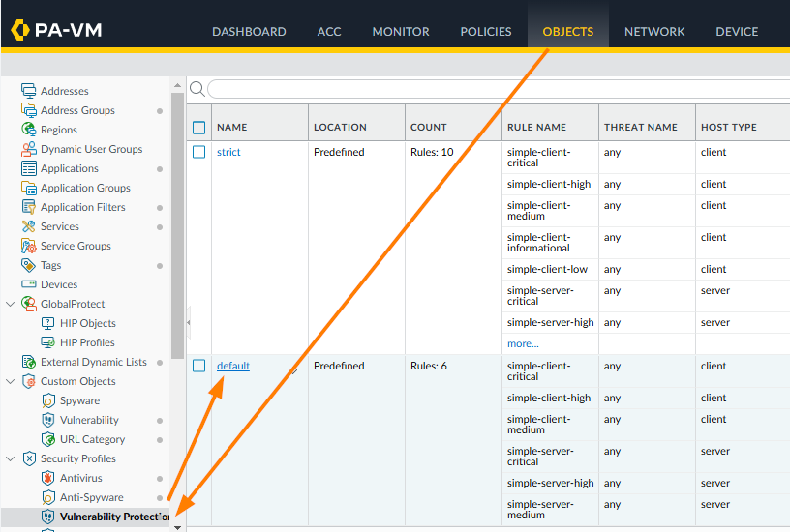Click the Antivirus profile icon
Screen dimensions: 790x532
tap(48, 478)
